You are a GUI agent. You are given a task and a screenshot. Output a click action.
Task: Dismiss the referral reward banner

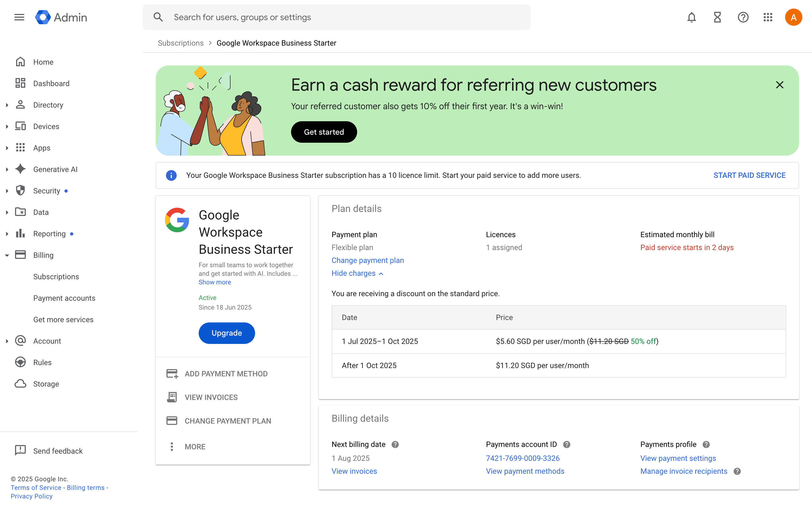point(780,85)
